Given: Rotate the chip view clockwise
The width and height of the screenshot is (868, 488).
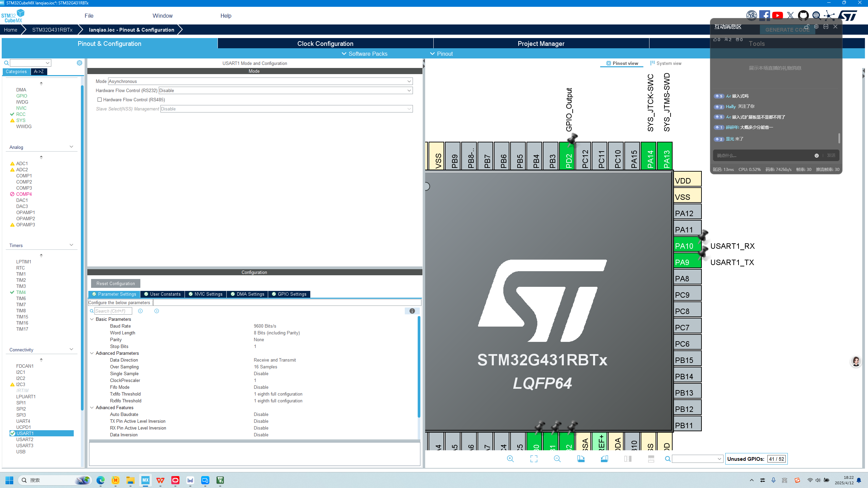Looking at the screenshot, I should point(581,459).
